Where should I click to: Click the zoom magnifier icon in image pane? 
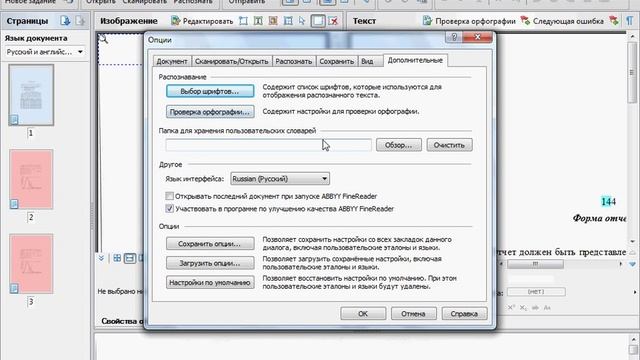coord(103,39)
